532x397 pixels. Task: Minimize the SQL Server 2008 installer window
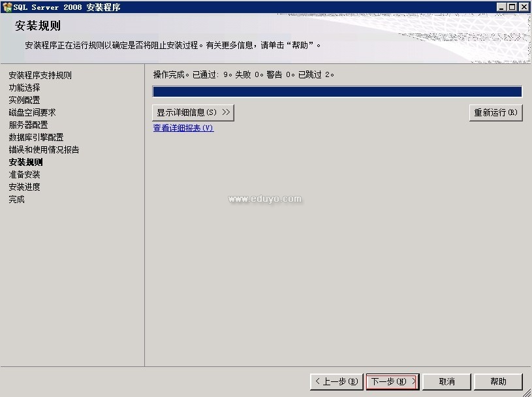click(x=501, y=7)
